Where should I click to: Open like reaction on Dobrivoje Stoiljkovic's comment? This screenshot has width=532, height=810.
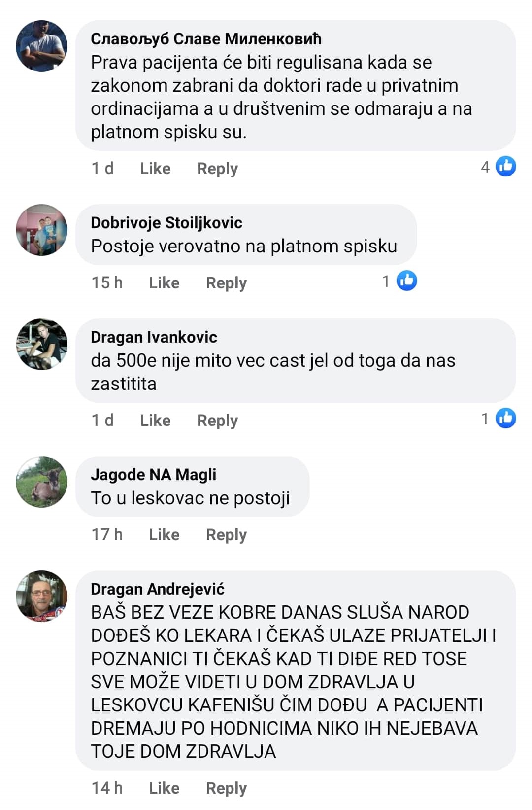pyautogui.click(x=399, y=281)
